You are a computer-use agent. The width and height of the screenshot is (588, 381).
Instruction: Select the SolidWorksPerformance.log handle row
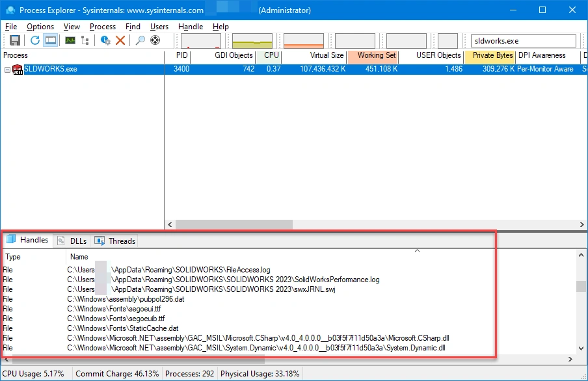pos(289,280)
